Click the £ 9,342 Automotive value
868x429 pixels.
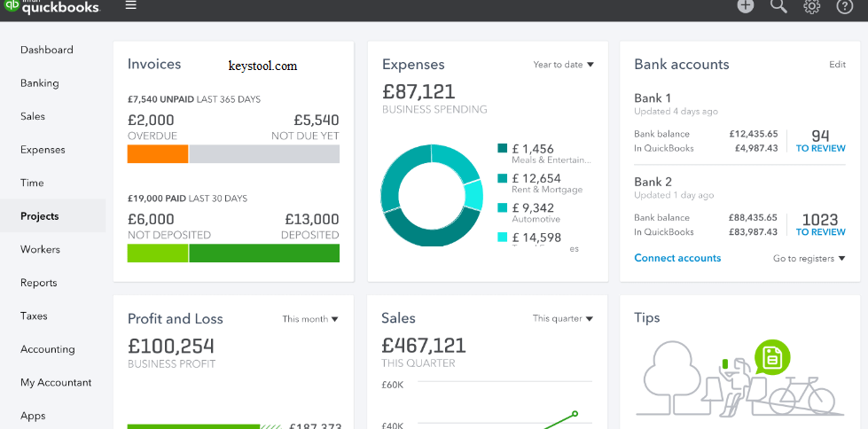(x=533, y=207)
